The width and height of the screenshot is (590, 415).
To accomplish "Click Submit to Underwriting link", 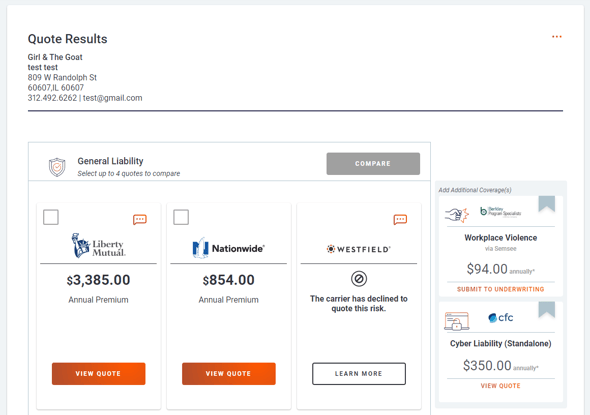I will click(500, 289).
